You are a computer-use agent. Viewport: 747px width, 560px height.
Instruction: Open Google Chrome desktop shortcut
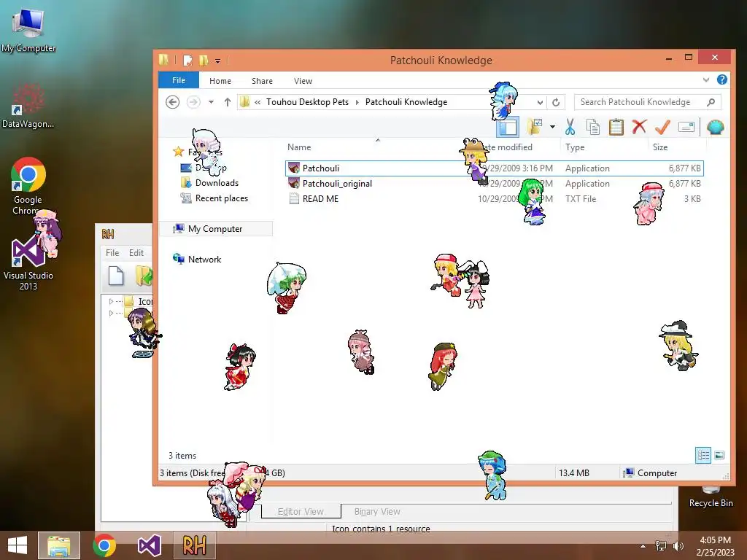(x=28, y=186)
